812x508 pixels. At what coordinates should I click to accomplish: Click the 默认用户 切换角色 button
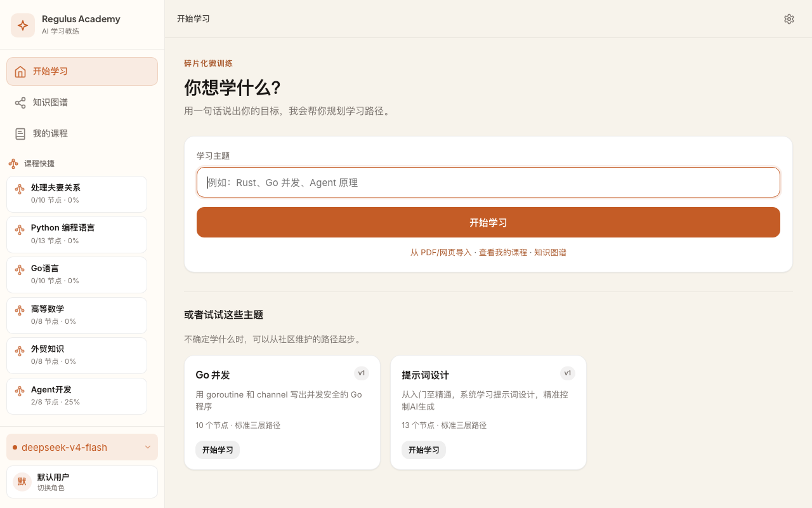point(82,482)
